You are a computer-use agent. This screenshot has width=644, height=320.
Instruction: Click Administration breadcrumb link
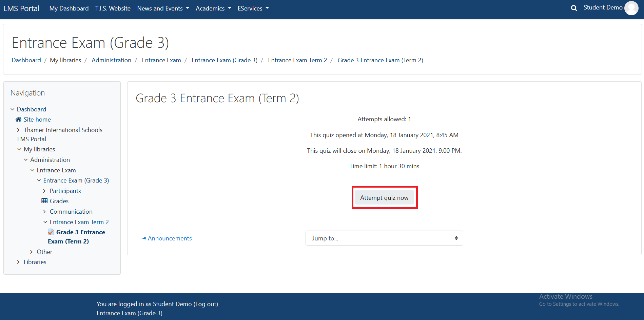pyautogui.click(x=111, y=60)
